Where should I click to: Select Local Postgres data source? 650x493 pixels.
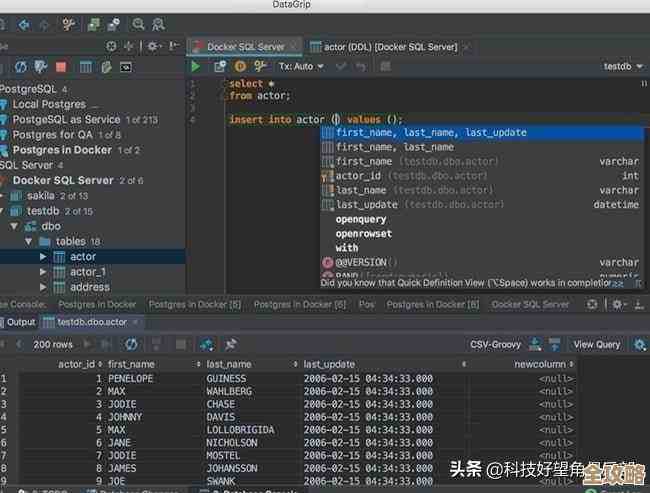click(49, 104)
